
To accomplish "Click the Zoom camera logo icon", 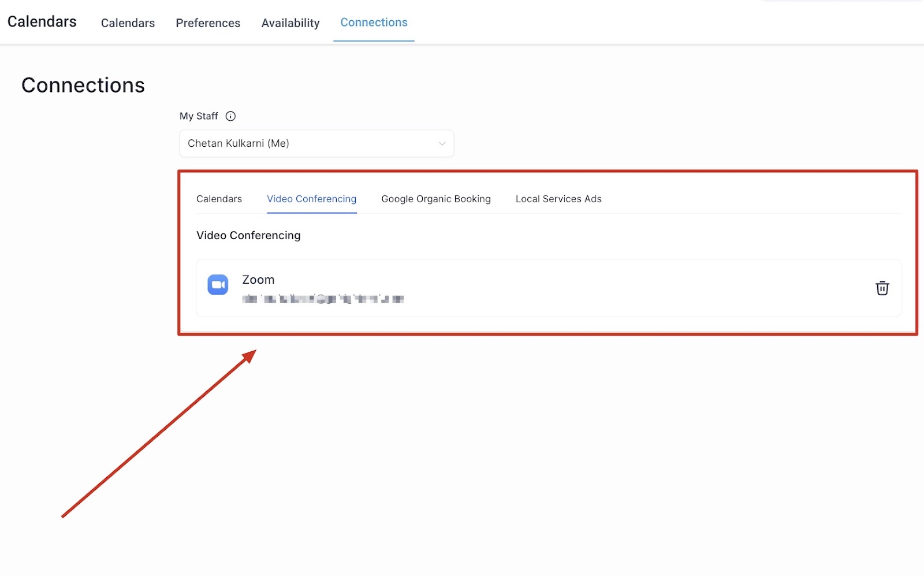I will tap(218, 284).
